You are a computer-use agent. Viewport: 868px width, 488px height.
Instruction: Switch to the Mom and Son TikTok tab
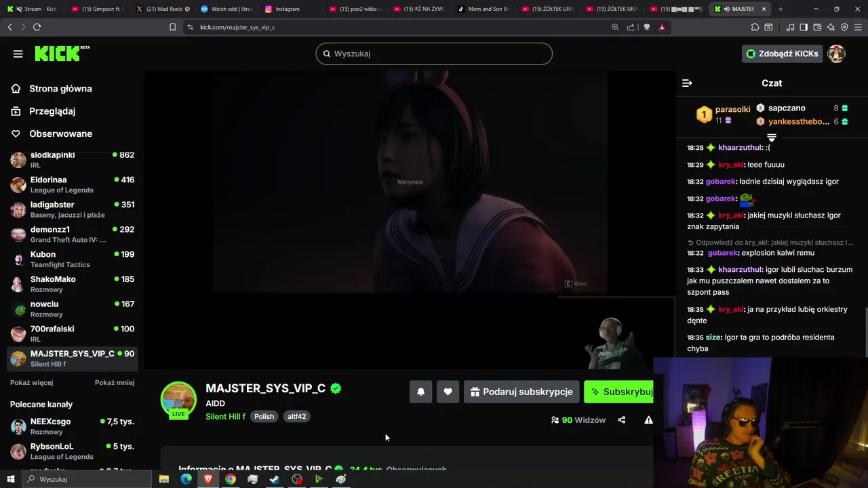tap(485, 9)
